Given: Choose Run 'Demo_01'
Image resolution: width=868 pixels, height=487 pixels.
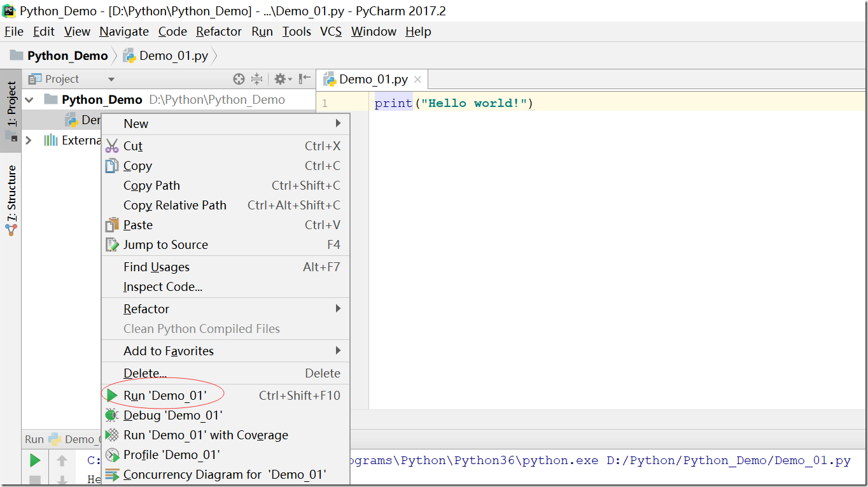Looking at the screenshot, I should point(226,395).
